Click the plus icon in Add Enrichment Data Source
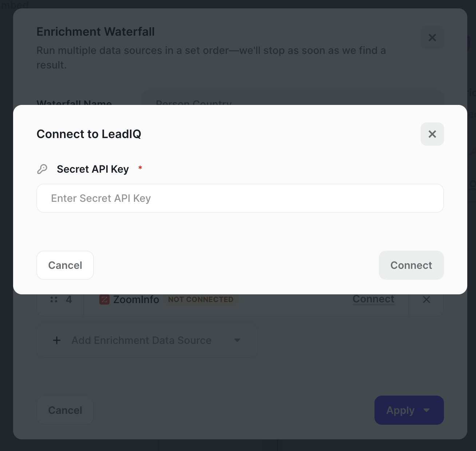 point(56,340)
